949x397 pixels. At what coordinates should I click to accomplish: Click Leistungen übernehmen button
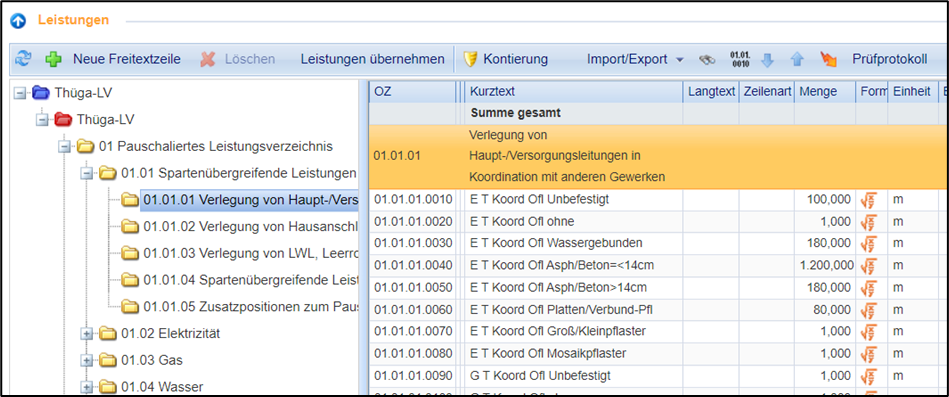372,59
